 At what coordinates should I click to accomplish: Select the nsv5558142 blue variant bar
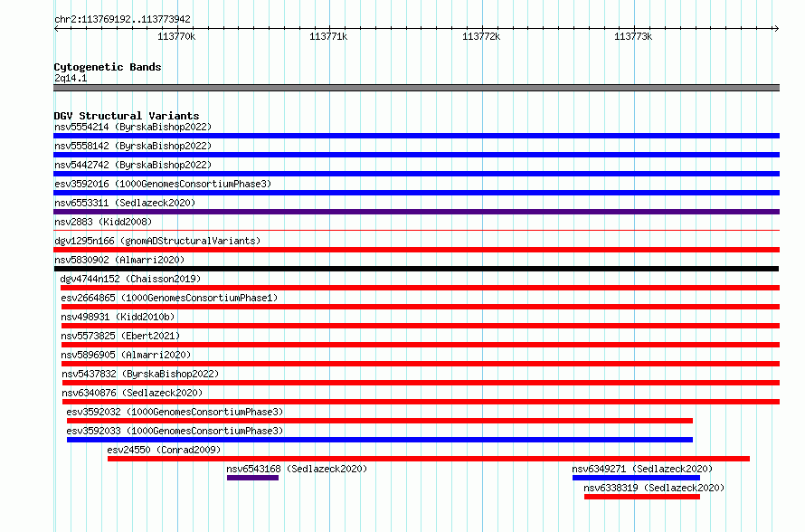coord(416,155)
